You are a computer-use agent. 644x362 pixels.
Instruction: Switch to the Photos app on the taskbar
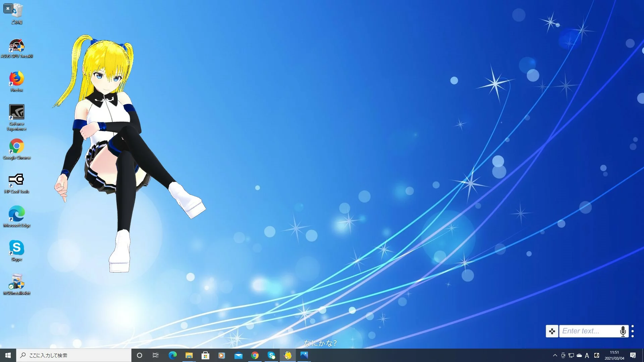tap(304, 355)
